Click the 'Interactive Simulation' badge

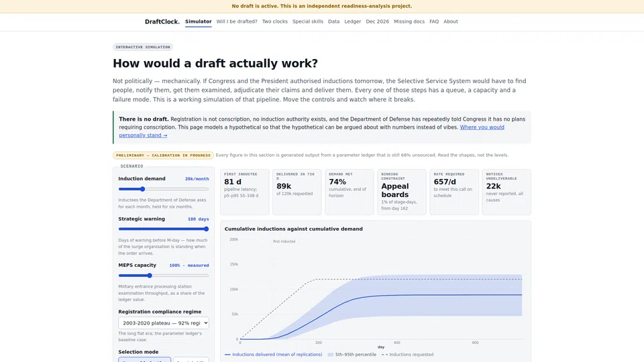[x=142, y=47]
